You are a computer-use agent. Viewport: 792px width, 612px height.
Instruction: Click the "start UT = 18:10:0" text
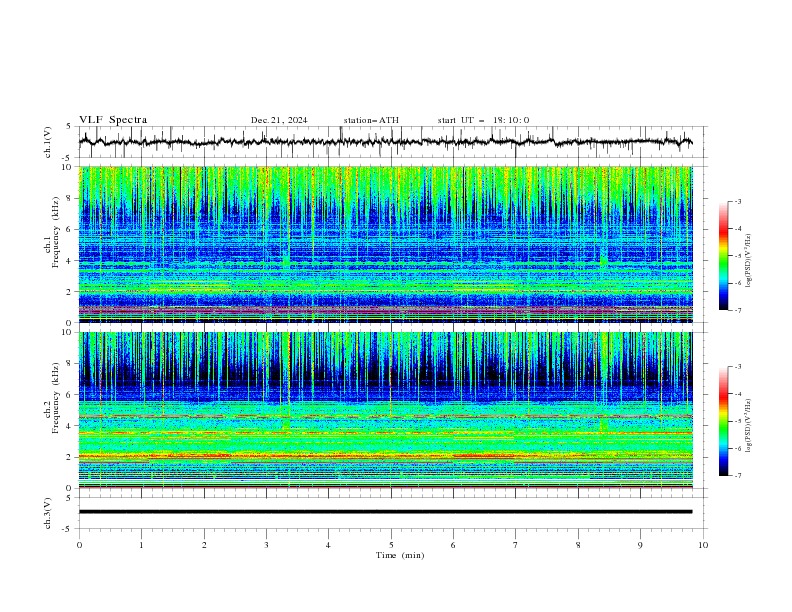[x=483, y=120]
